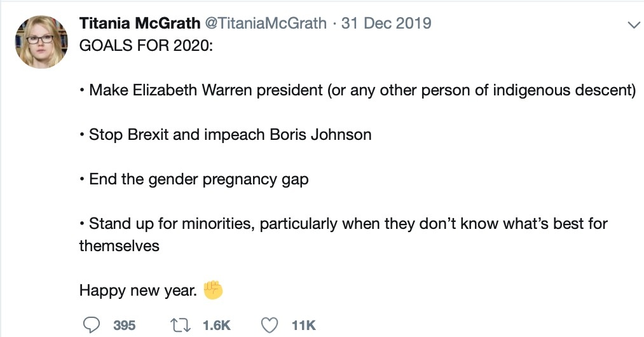Open the 31 Dec 2019 timestamp link

coord(386,23)
